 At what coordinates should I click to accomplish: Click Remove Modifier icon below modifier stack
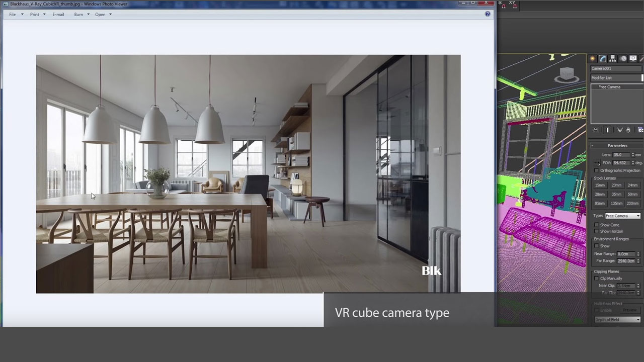pyautogui.click(x=629, y=130)
